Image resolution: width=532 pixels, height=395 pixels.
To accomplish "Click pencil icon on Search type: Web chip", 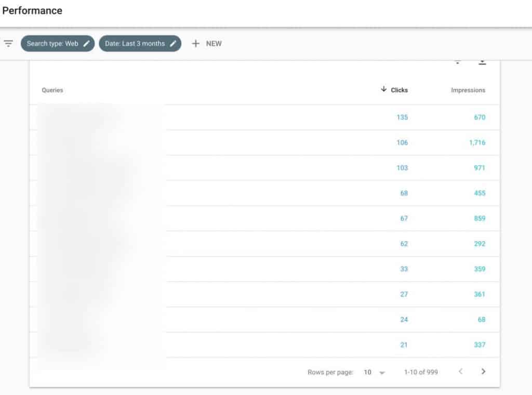I will (x=86, y=44).
